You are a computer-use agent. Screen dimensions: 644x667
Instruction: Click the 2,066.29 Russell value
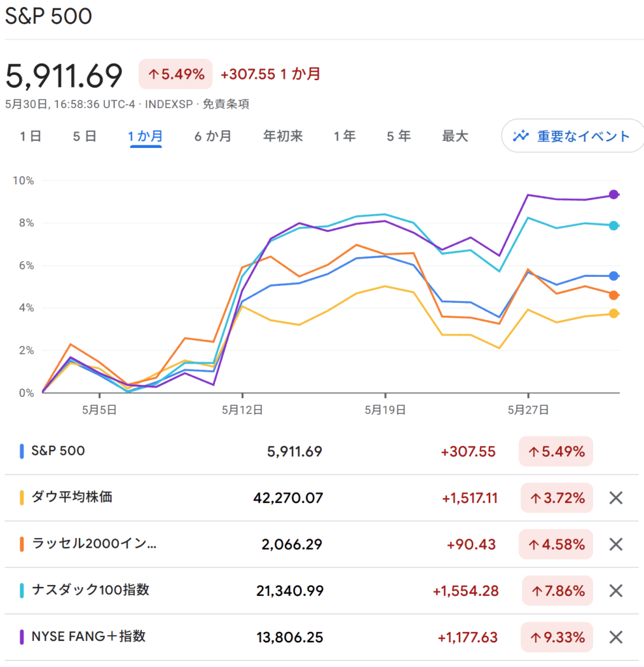point(292,544)
